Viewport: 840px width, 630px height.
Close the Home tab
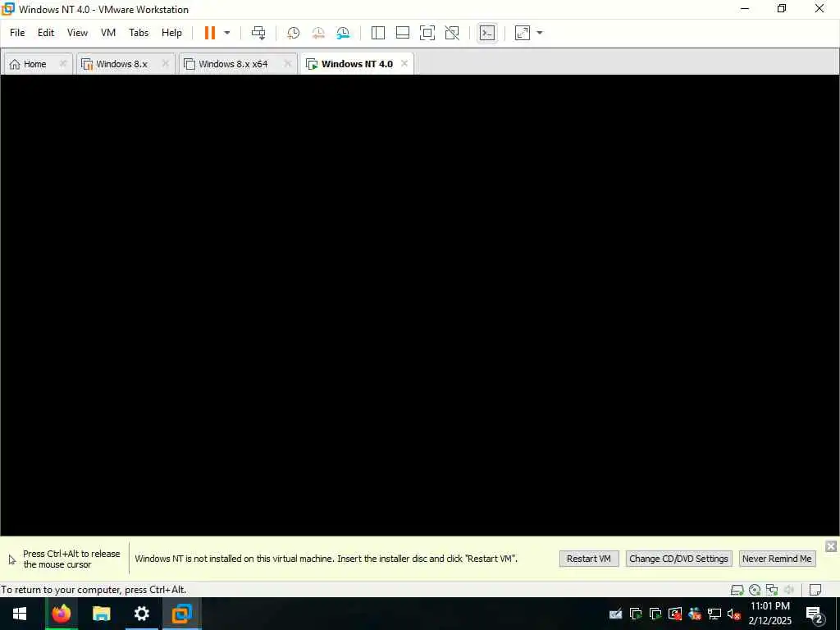62,63
